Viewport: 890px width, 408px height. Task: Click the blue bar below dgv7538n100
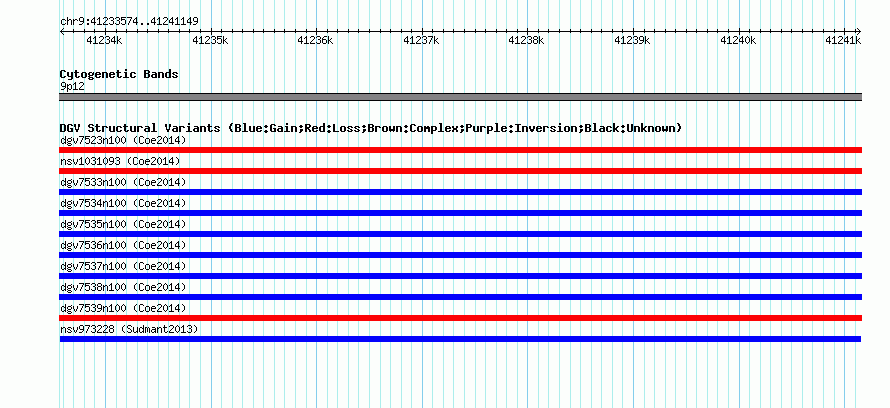click(461, 297)
